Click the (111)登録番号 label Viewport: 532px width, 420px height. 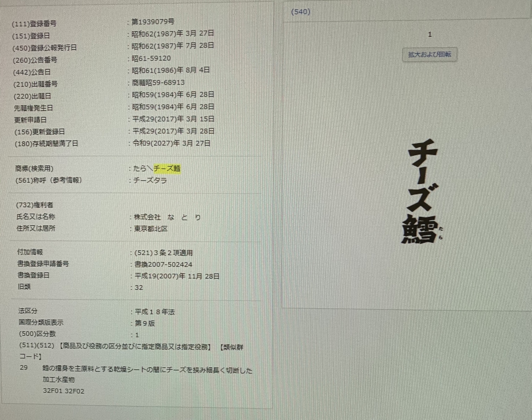tap(34, 24)
